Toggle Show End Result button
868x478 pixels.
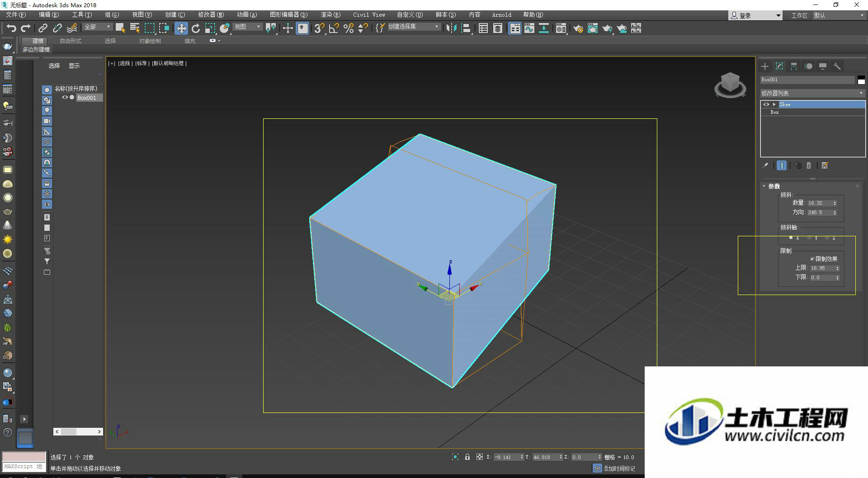coord(782,166)
